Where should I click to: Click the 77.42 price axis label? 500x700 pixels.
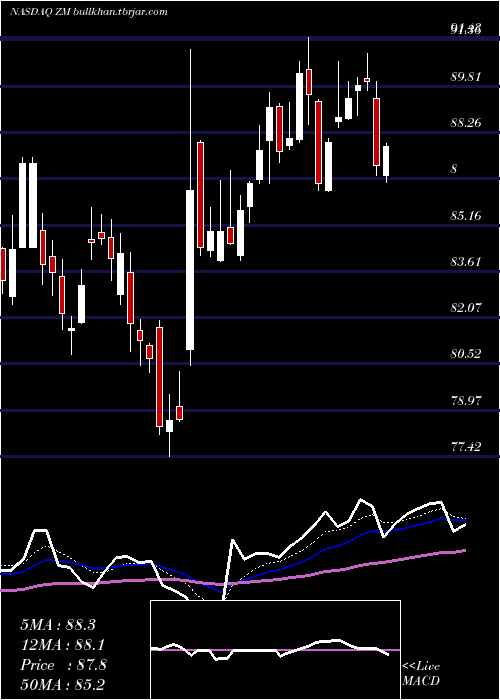click(466, 446)
